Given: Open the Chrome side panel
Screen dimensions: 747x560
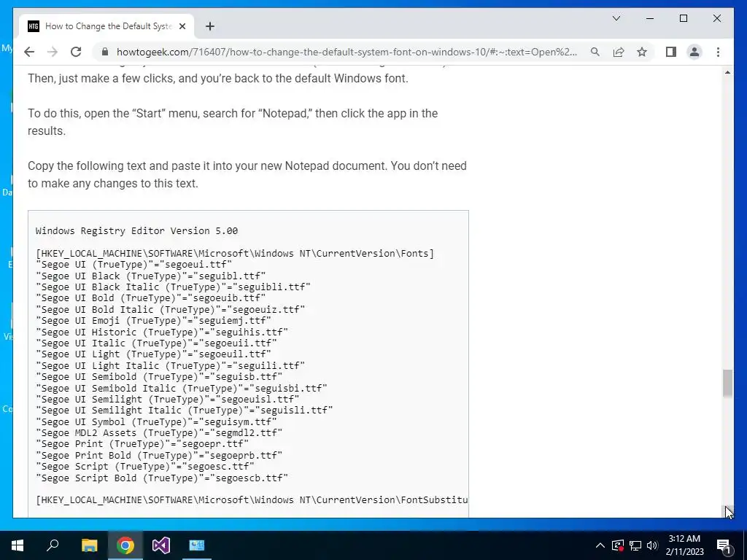Looking at the screenshot, I should point(671,52).
